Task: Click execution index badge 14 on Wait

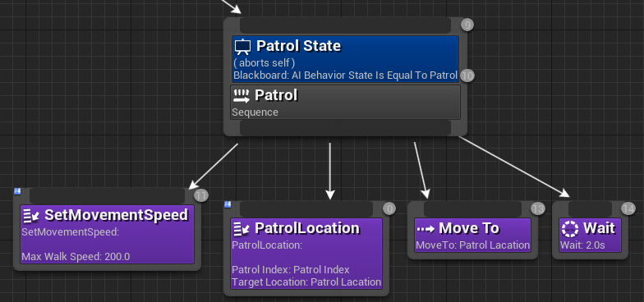Action: click(x=628, y=208)
